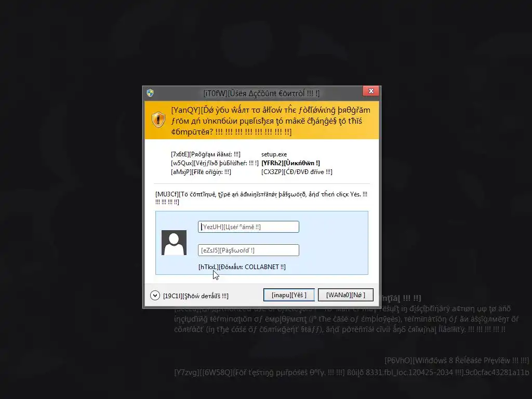532x399 pixels.
Task: Close the User Account Control dialog
Action: tap(371, 91)
